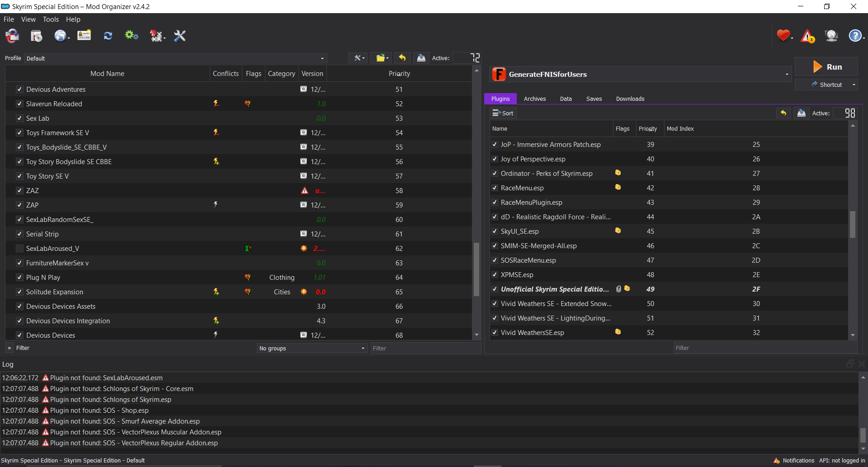868x467 pixels.
Task: Click the conflict icon for Solitude Expansion
Action: pos(216,292)
